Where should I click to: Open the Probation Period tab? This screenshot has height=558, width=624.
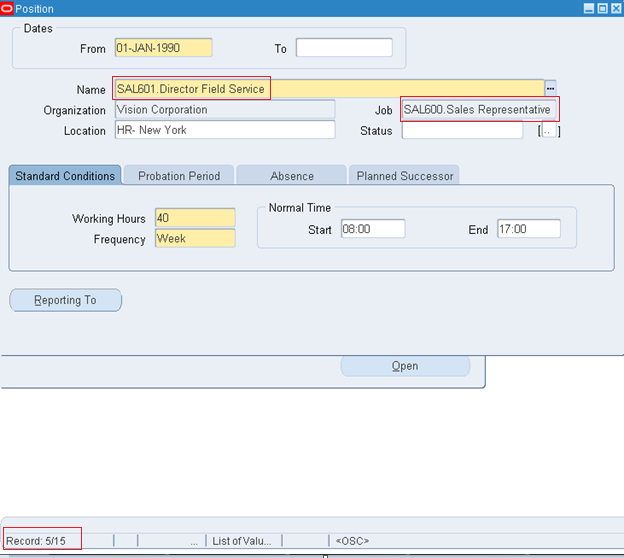coord(178,176)
